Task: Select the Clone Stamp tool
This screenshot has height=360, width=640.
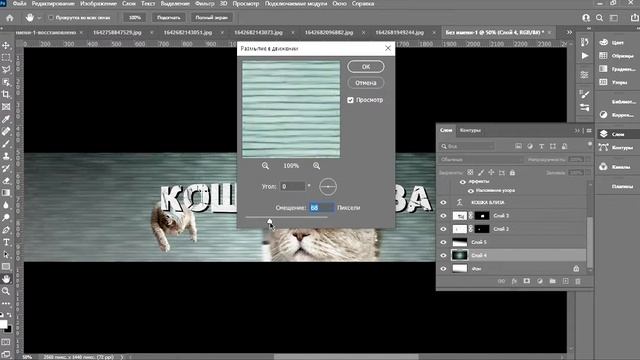Action: coord(6,156)
